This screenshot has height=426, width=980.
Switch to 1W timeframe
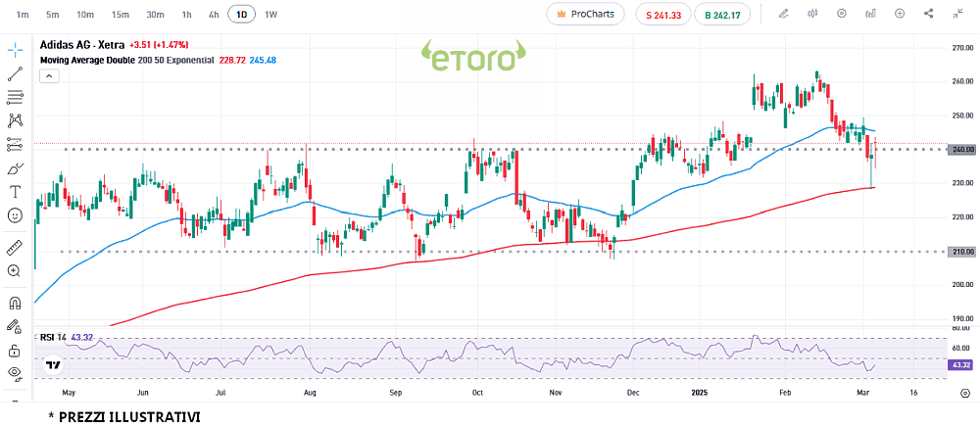pos(270,14)
